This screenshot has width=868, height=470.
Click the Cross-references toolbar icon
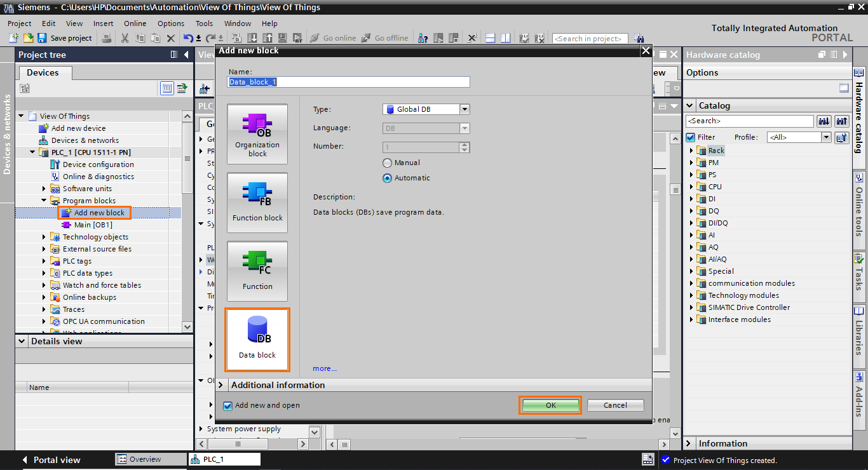pyautogui.click(x=471, y=38)
